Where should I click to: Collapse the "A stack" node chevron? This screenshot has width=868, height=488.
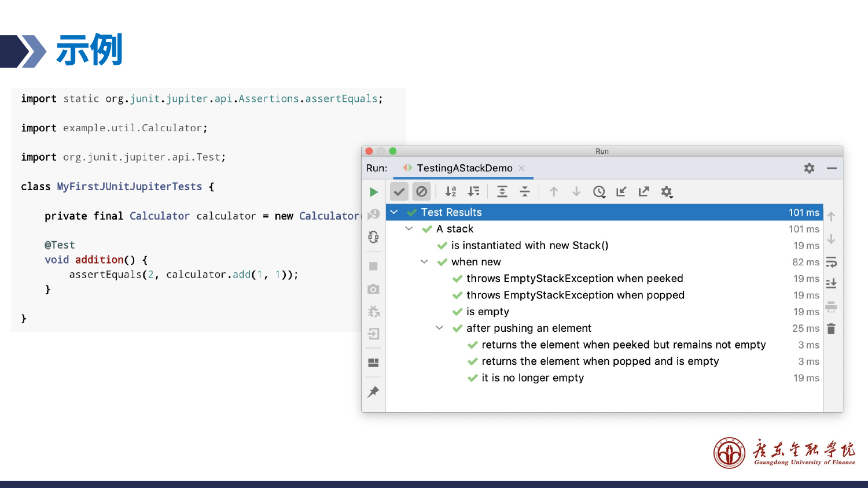tap(409, 229)
